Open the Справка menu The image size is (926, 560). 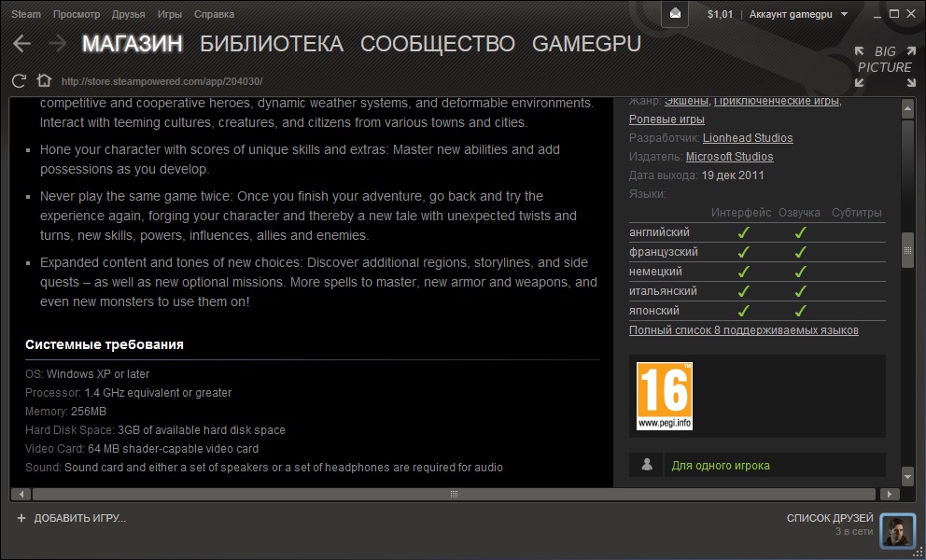214,14
